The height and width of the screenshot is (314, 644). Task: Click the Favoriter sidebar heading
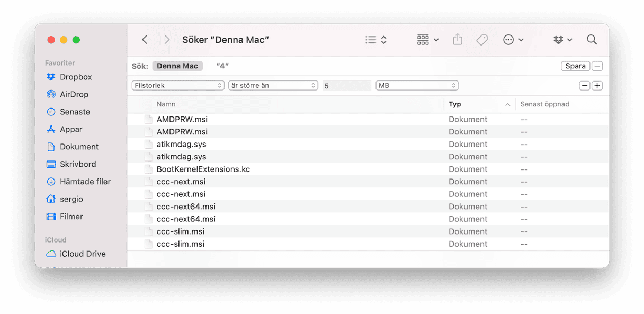[60, 63]
